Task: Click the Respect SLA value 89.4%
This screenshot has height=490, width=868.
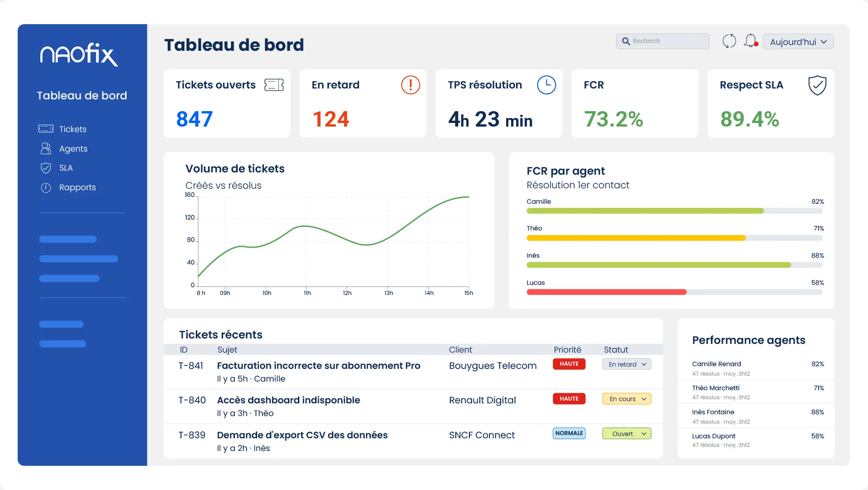Action: coord(749,119)
